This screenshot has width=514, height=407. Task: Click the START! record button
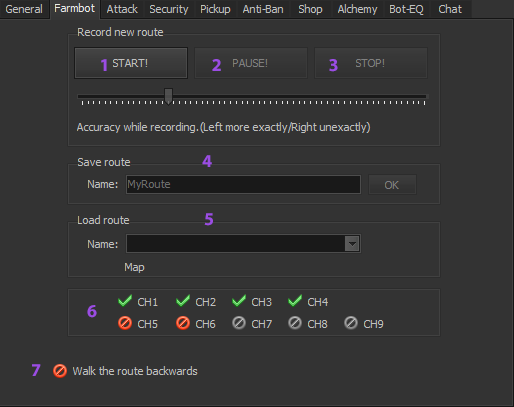click(x=131, y=63)
